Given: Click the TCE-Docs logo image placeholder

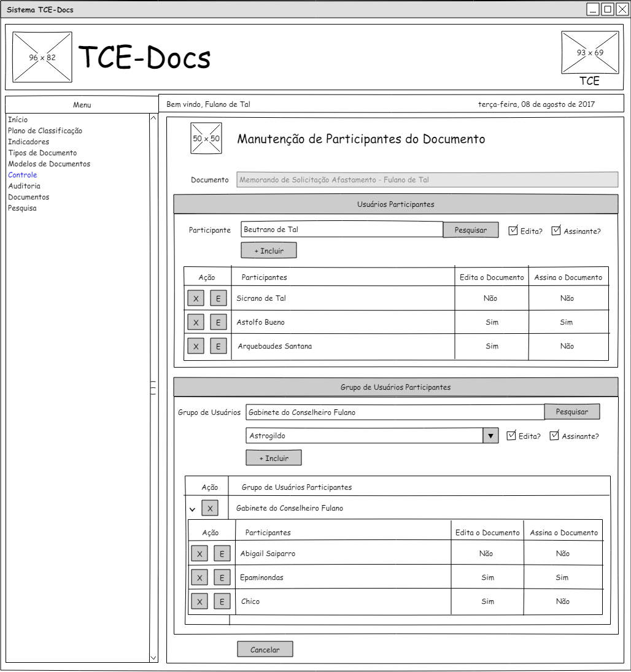Looking at the screenshot, I should [x=42, y=57].
